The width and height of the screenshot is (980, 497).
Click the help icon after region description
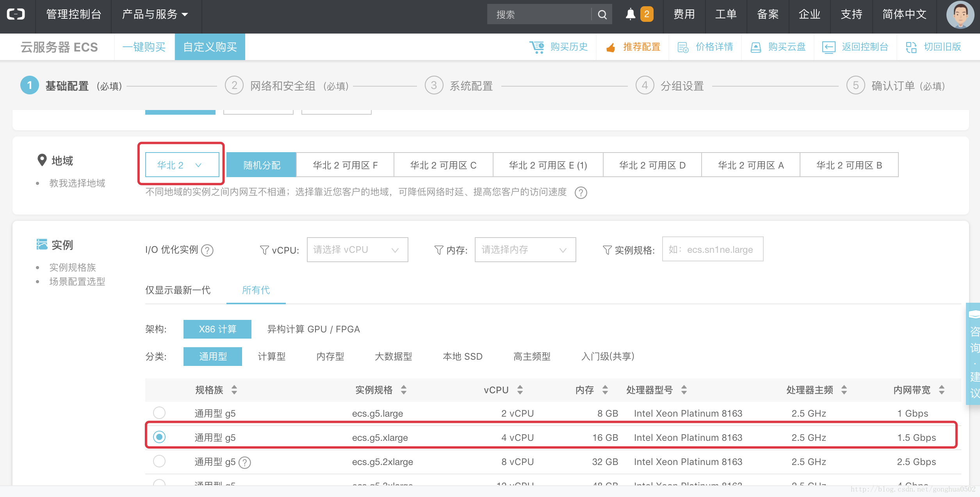pyautogui.click(x=581, y=192)
